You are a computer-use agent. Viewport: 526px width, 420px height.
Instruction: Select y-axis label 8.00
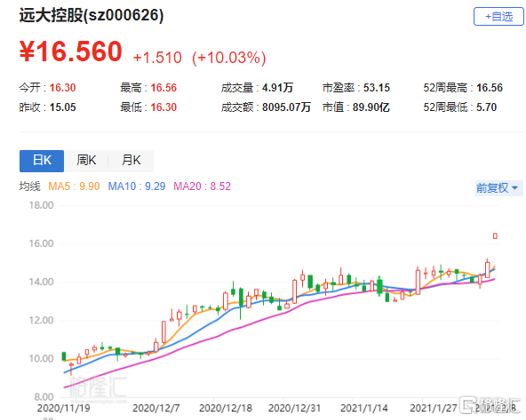coord(44,397)
